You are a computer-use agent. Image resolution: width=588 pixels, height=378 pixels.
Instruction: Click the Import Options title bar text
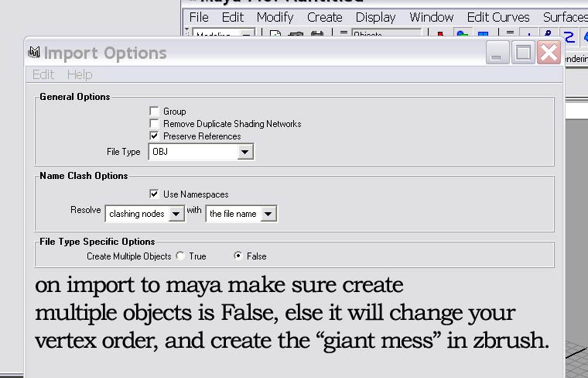coord(105,53)
